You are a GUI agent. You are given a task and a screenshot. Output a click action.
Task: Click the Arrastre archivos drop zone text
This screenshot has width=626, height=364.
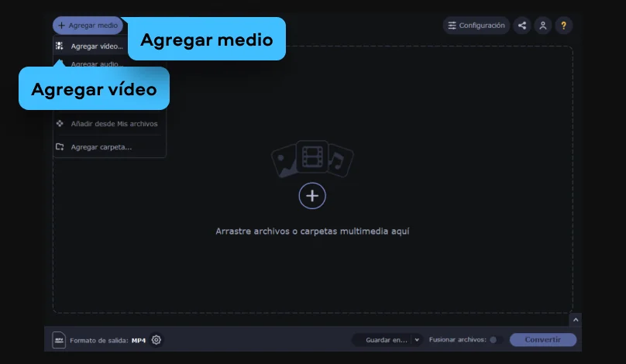[312, 231]
